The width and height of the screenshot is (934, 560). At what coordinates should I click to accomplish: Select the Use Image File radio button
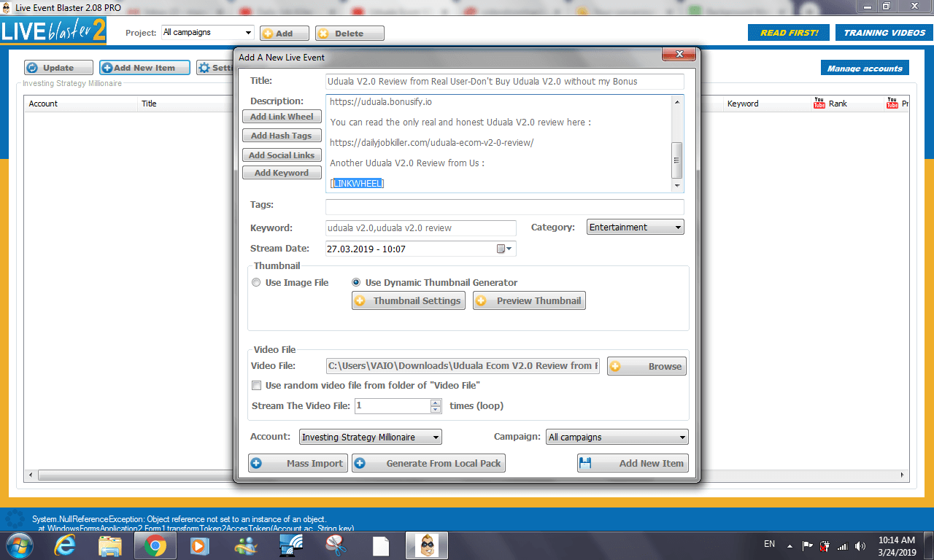(256, 283)
